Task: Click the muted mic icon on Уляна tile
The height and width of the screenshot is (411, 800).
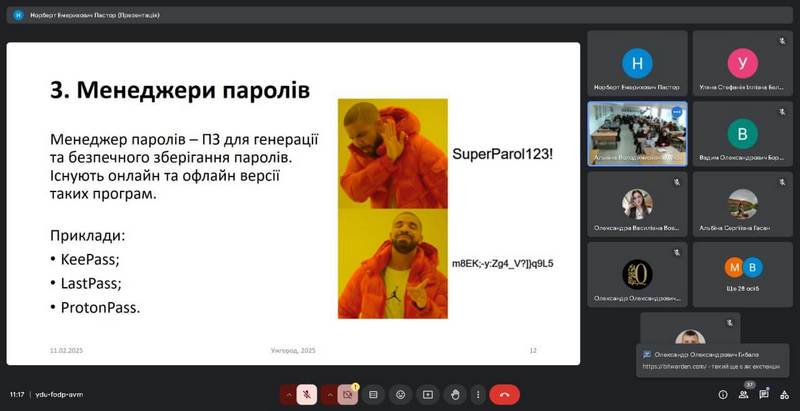Action: (782, 41)
